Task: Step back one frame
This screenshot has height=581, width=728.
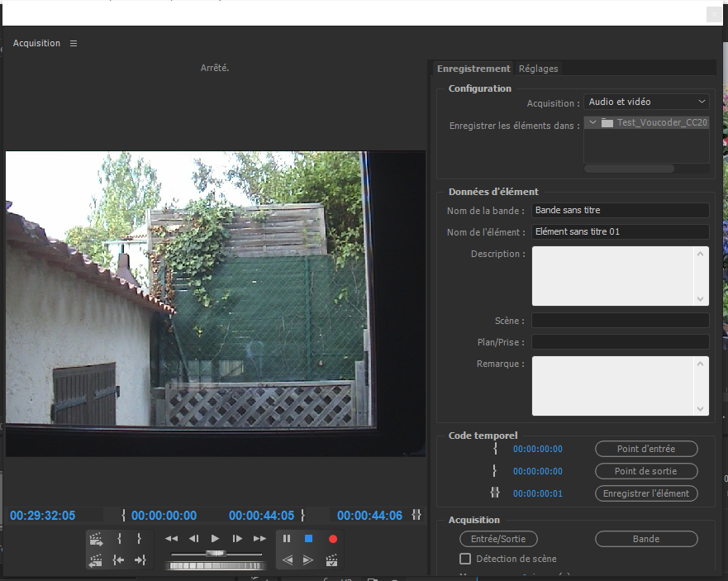Action: [x=193, y=539]
